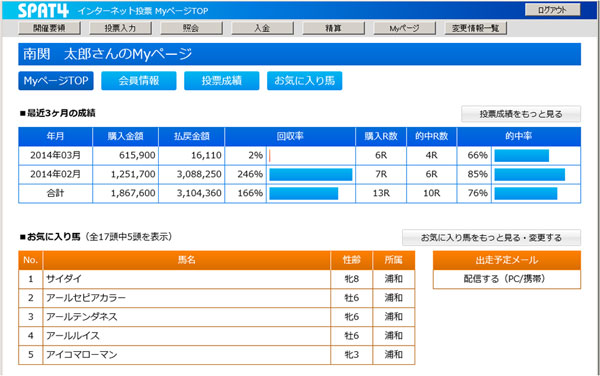Open the 入金 deposit page
Viewport: 600px width, 376px height.
(262, 28)
